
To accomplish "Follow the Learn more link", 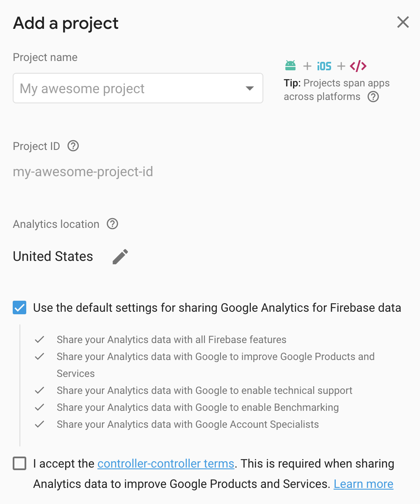I will coord(363,484).
